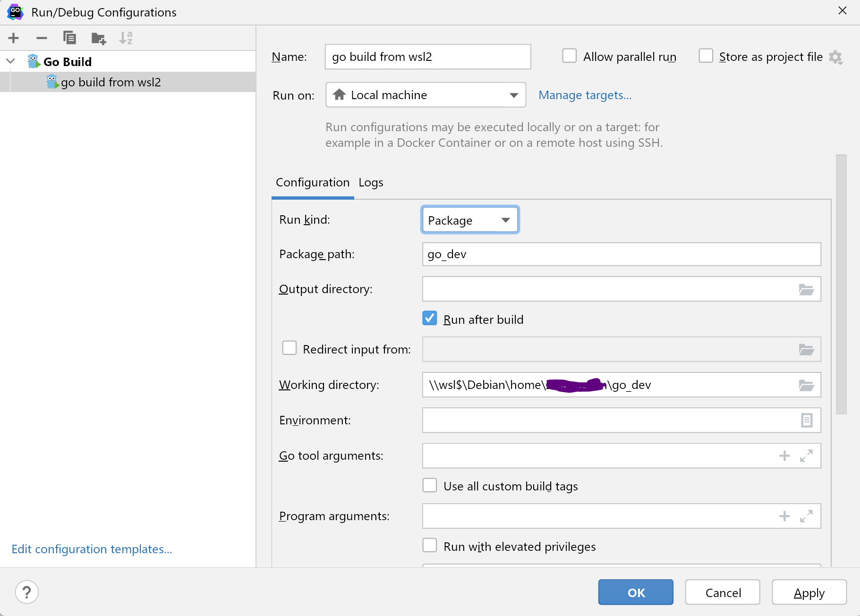Browse for Output directory folder icon

pyautogui.click(x=806, y=289)
